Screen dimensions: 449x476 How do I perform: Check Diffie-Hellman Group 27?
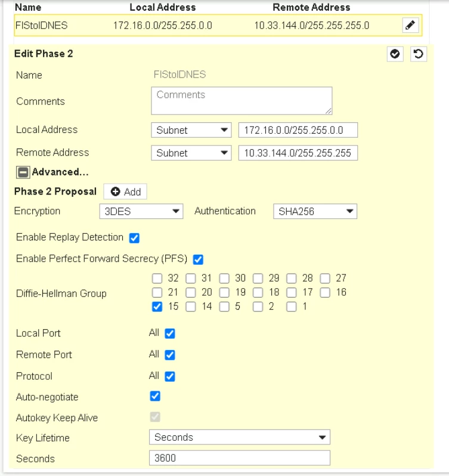(x=325, y=278)
